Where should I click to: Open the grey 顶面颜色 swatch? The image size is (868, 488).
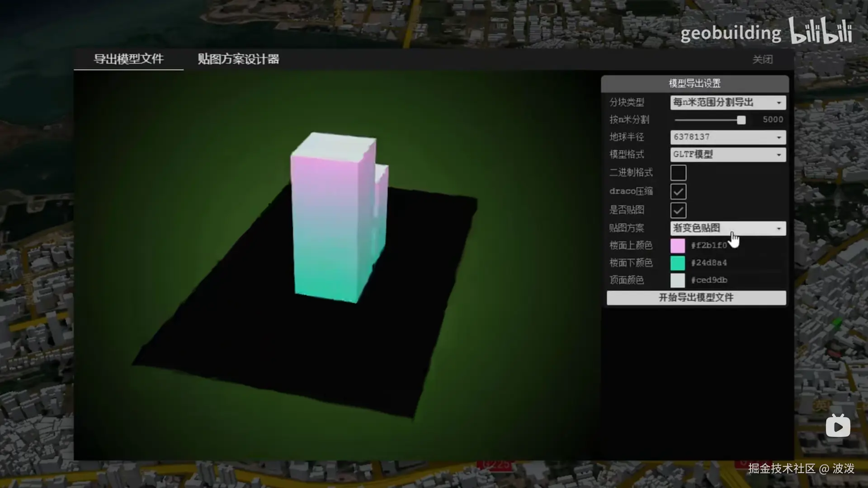677,280
